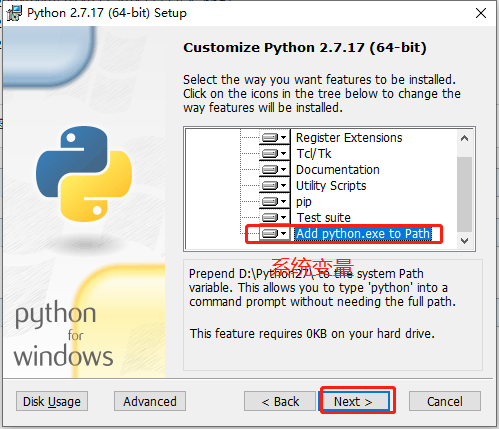Click the feature list scroll up arrow
499x429 pixels.
coord(465,138)
